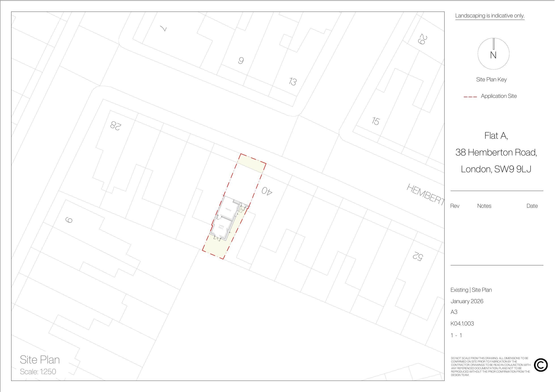555x392 pixels.
Task: Click the north arrow compass symbol
Action: coord(493,54)
